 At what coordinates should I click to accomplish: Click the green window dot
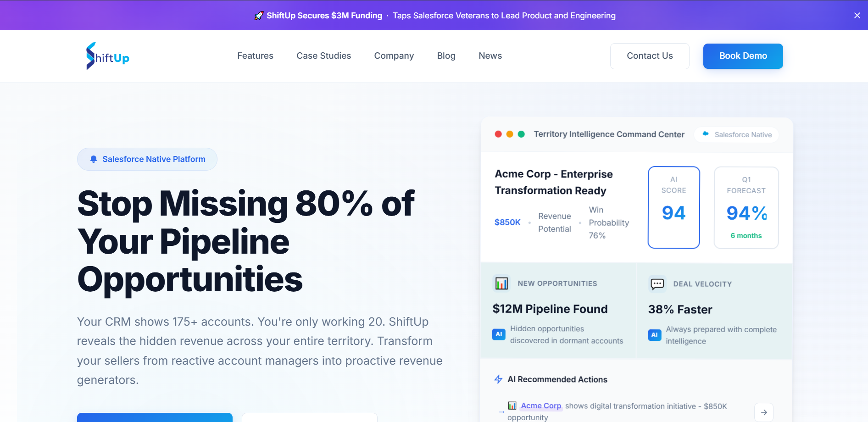521,134
